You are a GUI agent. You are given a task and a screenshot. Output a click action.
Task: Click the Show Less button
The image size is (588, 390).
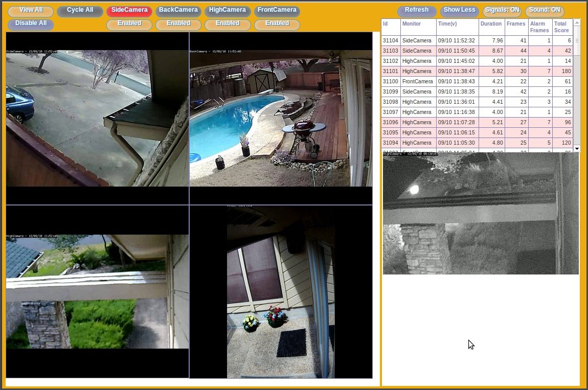point(459,11)
